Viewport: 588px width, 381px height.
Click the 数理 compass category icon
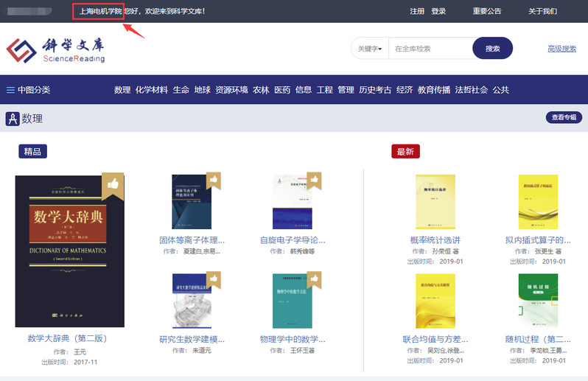13,119
